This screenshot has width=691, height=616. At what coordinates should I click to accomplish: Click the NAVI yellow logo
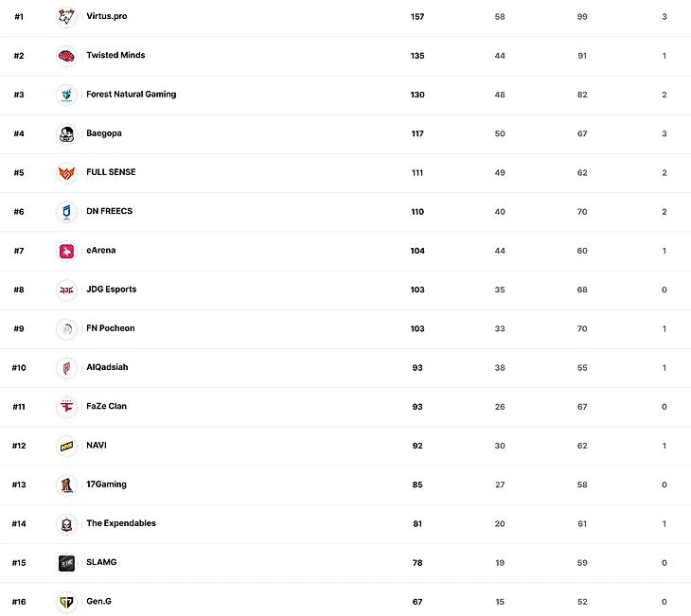(66, 446)
